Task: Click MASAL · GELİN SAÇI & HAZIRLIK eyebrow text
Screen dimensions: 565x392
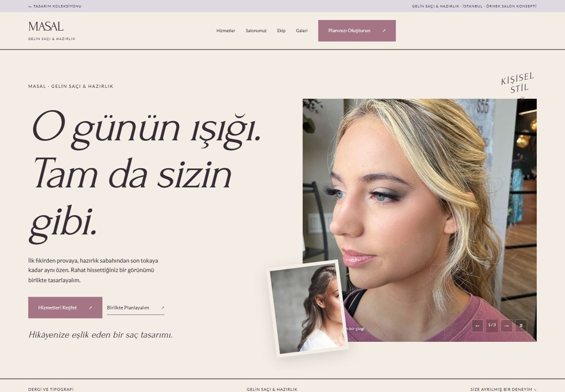Action: click(x=71, y=86)
